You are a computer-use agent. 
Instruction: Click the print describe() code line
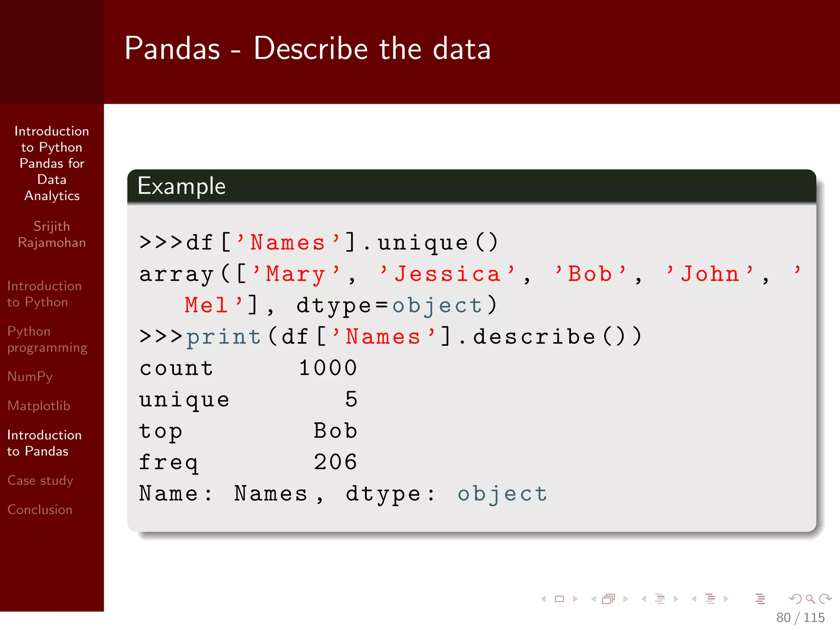coord(390,337)
